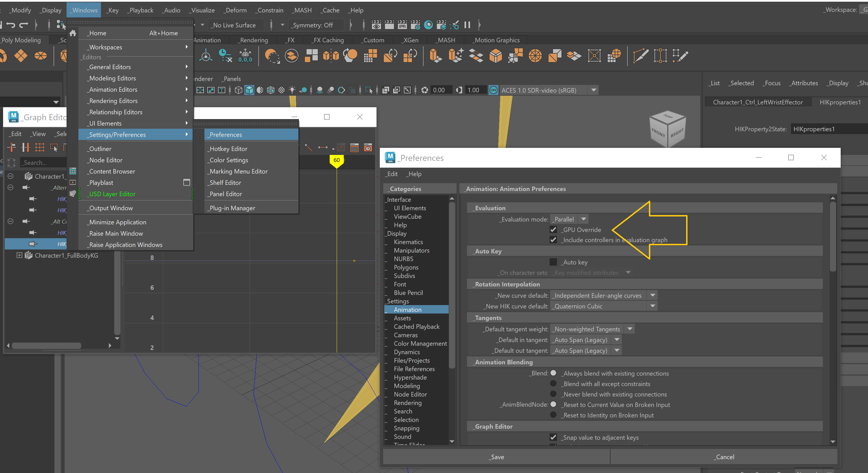Switch to the MASH shelf tab
This screenshot has height=473, width=868.
[445, 40]
